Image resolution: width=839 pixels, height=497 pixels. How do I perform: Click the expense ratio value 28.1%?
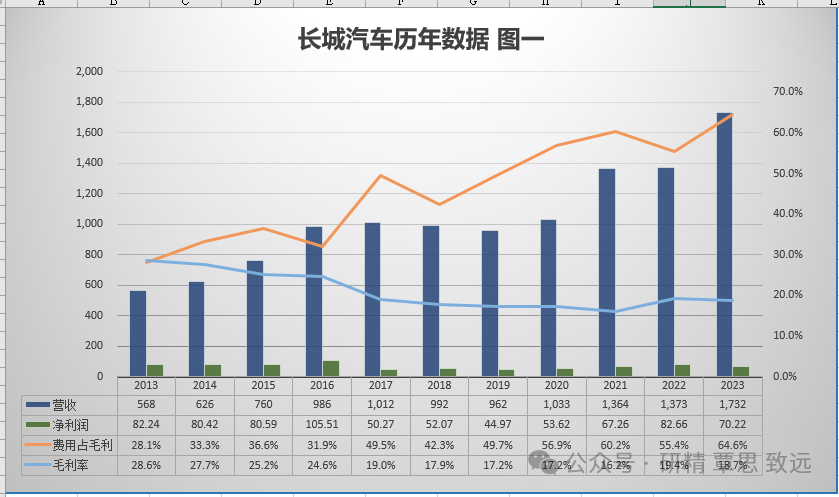(146, 445)
